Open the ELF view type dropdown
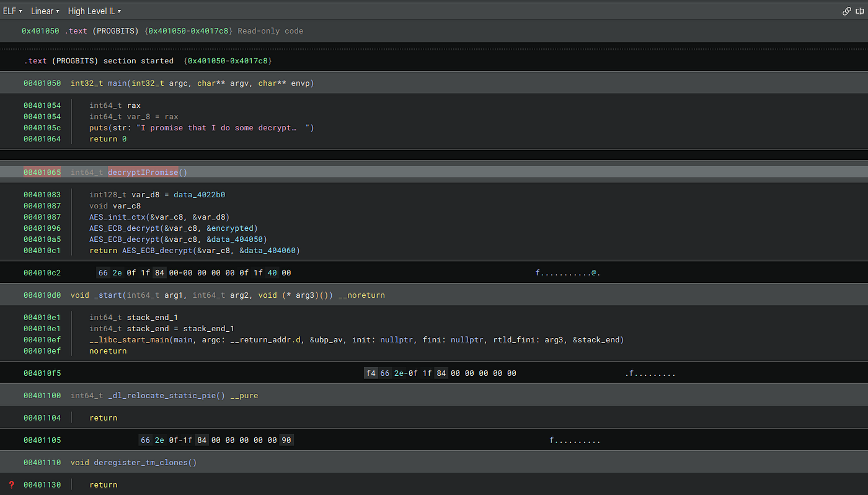 (12, 11)
